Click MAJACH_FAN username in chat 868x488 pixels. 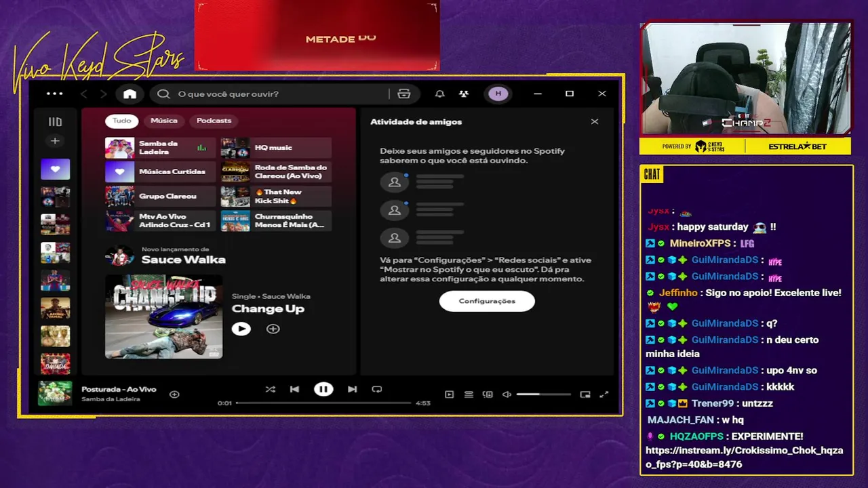(x=680, y=420)
